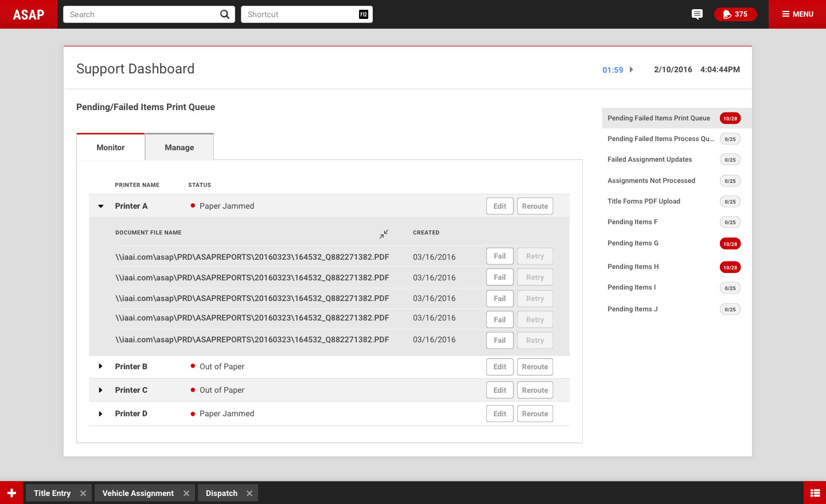Click the red plus icon at bottom left
This screenshot has width=826, height=504.
tap(11, 493)
